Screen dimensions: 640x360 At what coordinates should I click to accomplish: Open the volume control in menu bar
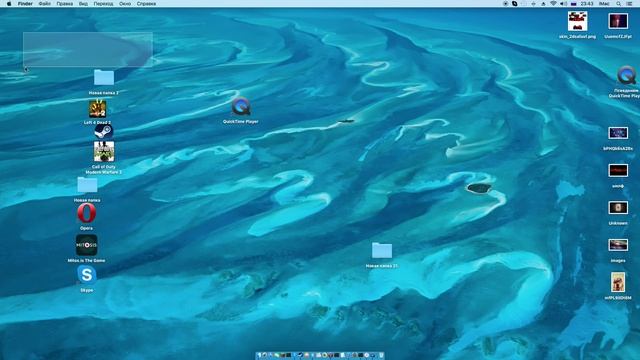(563, 4)
